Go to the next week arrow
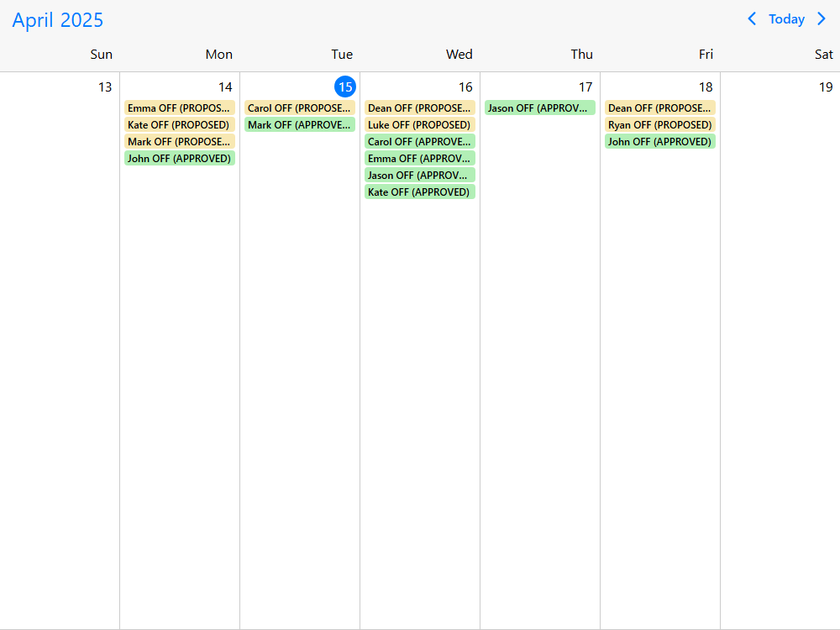 822,19
